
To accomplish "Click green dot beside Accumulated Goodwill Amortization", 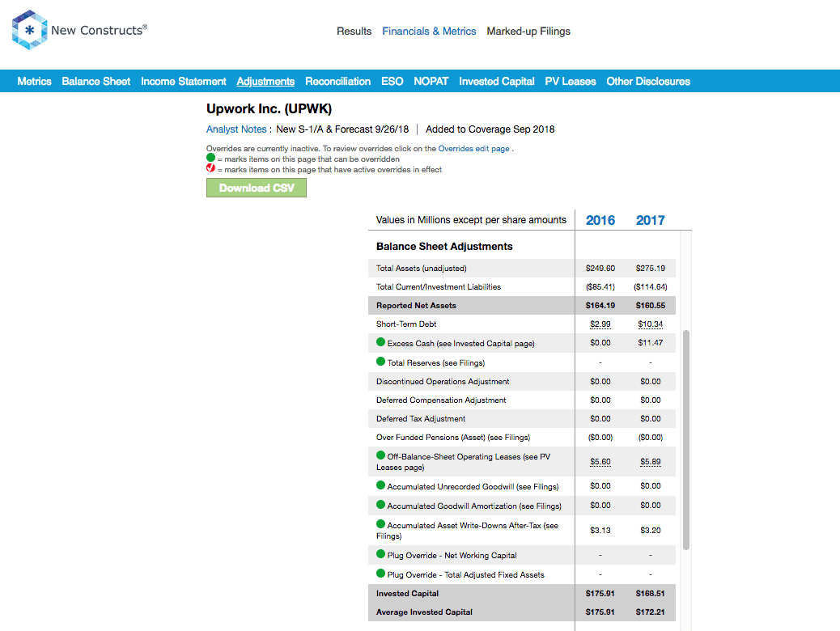I will point(381,505).
